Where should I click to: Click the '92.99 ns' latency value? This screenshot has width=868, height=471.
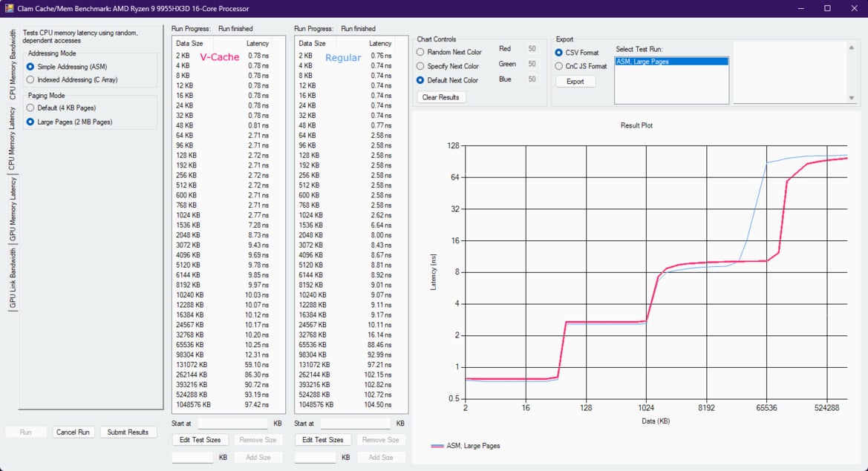click(x=379, y=355)
